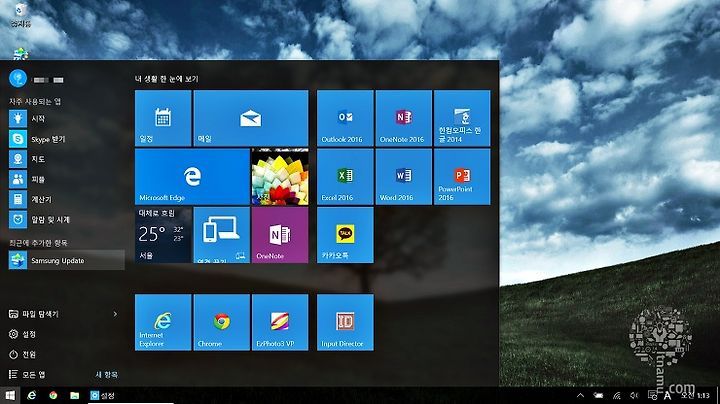Open Edge from the taskbar
Image resolution: width=720 pixels, height=404 pixels.
coord(32,395)
